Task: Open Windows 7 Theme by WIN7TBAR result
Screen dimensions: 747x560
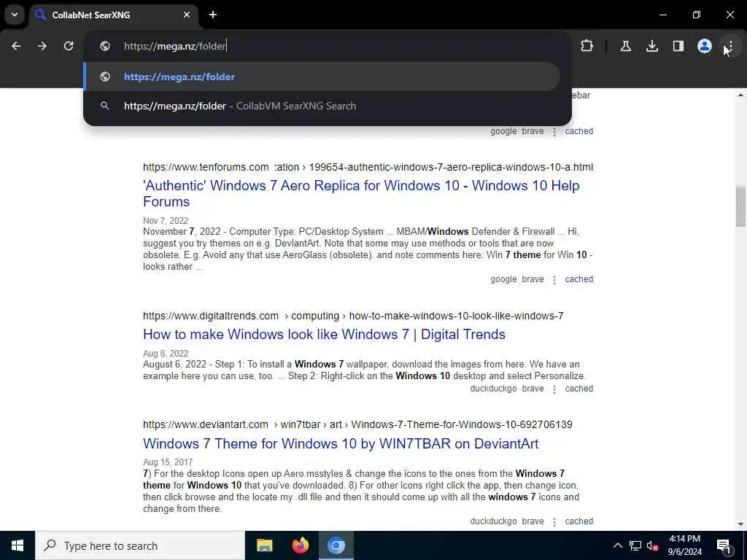Action: tap(341, 443)
